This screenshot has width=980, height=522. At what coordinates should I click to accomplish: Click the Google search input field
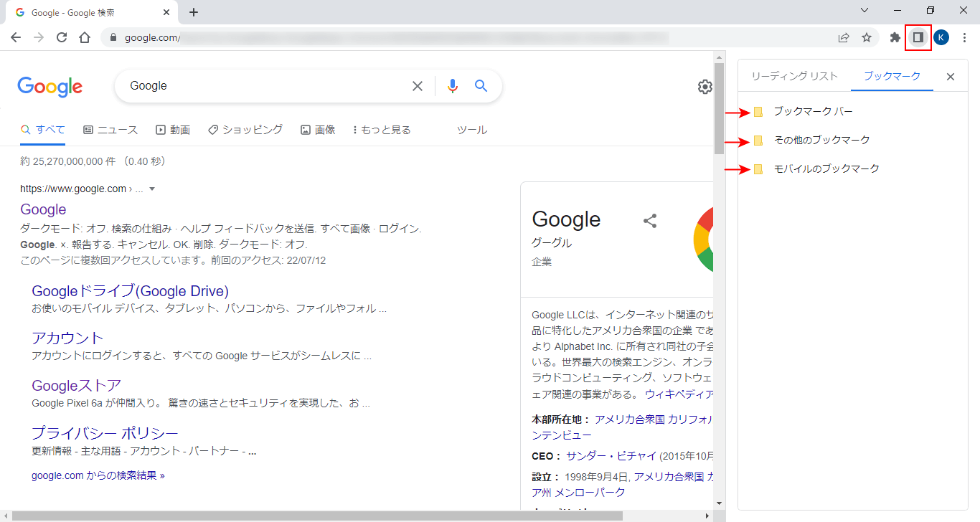pos(265,86)
